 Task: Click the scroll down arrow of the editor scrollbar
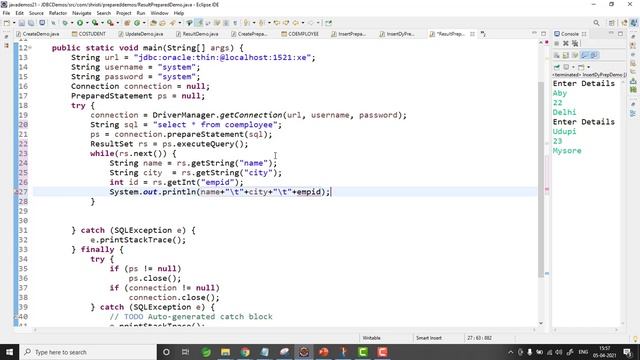pos(541,323)
